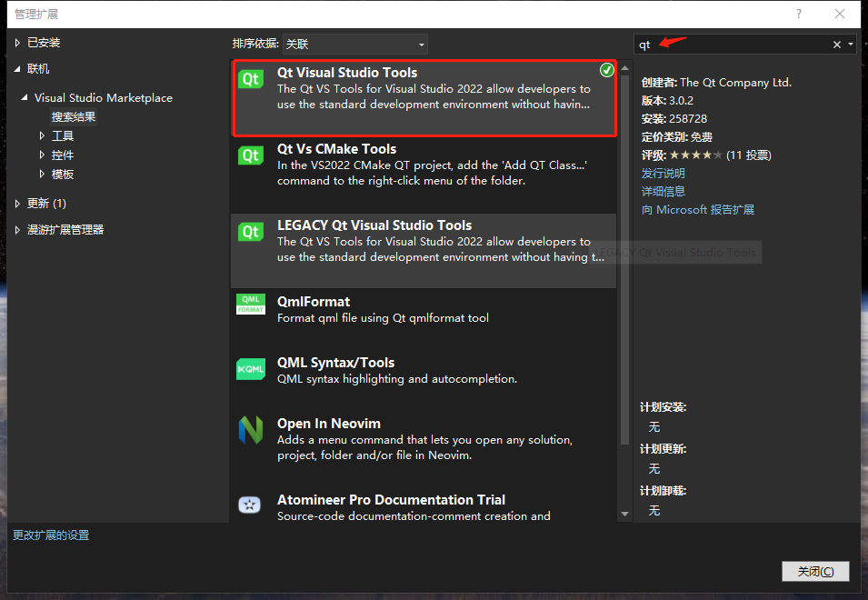Click the 创建者 The Qt Company Ltd. text
The width and height of the screenshot is (868, 600).
pyautogui.click(x=716, y=83)
